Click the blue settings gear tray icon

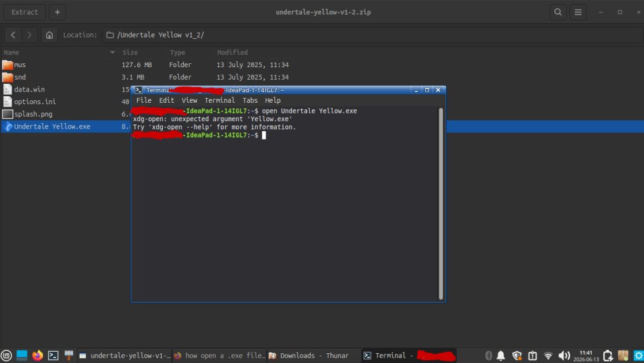[638, 356]
